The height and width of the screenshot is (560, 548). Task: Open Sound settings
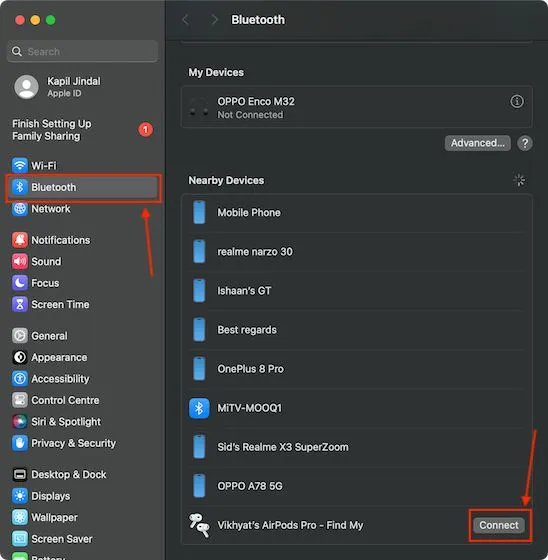point(83,261)
